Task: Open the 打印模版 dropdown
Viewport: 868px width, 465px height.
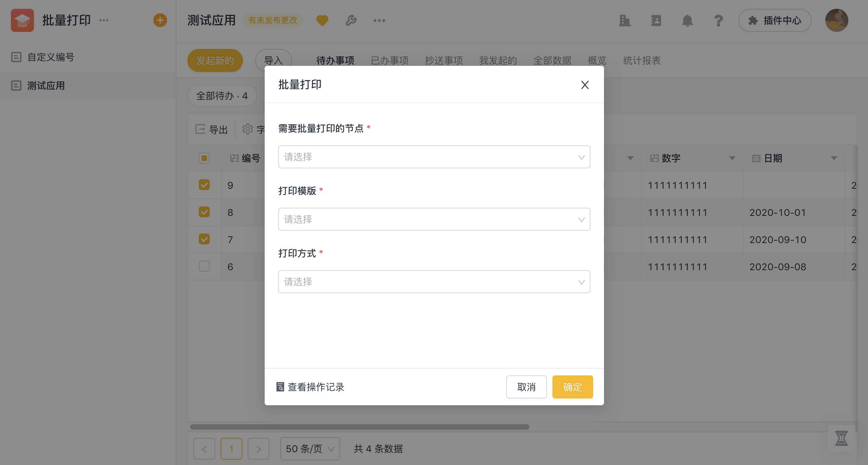Action: pos(434,219)
